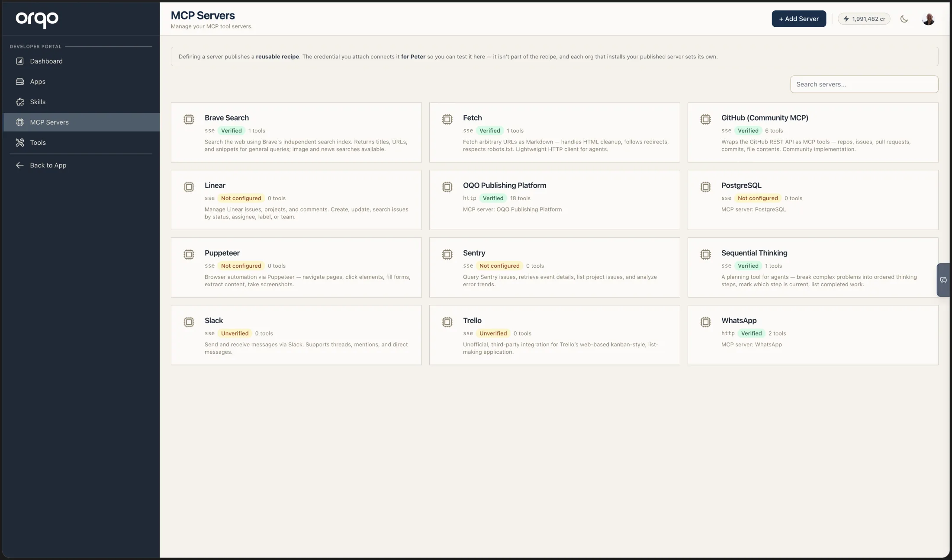Click Not configured badge on Linear
This screenshot has width=952, height=560.
[x=241, y=198]
